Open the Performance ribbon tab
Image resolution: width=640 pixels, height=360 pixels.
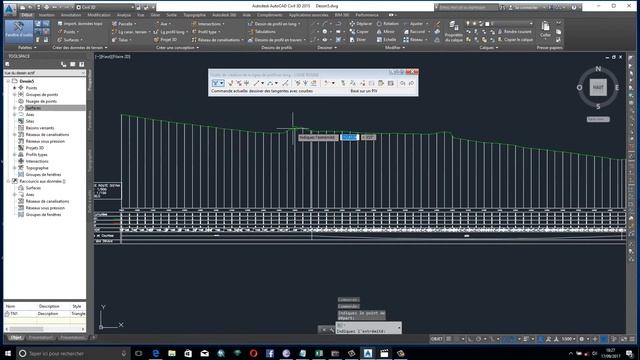[367, 15]
